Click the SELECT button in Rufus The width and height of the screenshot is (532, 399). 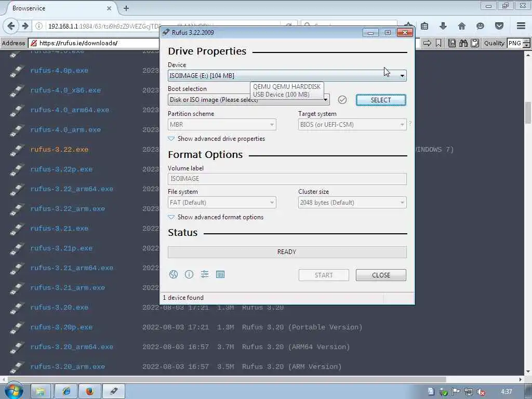[x=381, y=100]
